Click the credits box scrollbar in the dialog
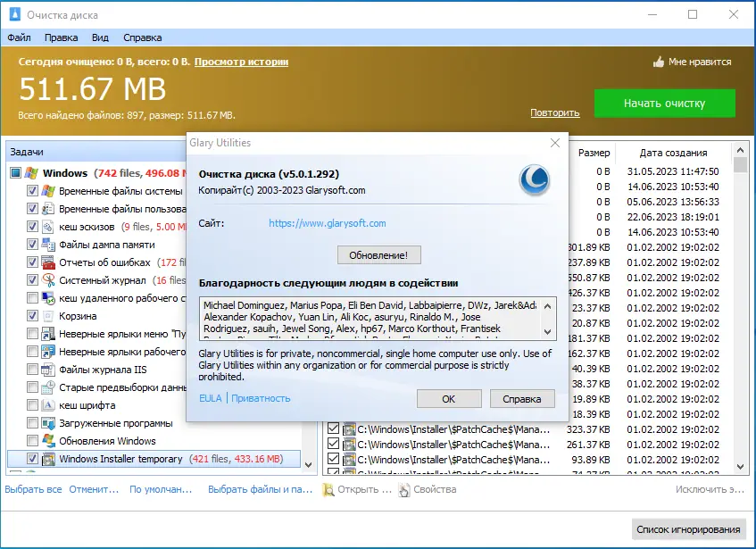756x549 pixels. click(550, 319)
